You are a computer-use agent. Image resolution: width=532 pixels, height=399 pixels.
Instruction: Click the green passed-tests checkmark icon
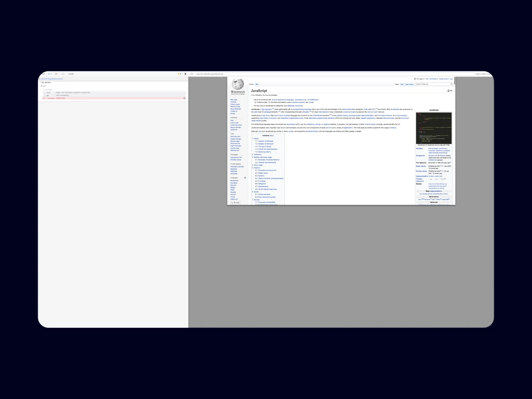pos(49,74)
